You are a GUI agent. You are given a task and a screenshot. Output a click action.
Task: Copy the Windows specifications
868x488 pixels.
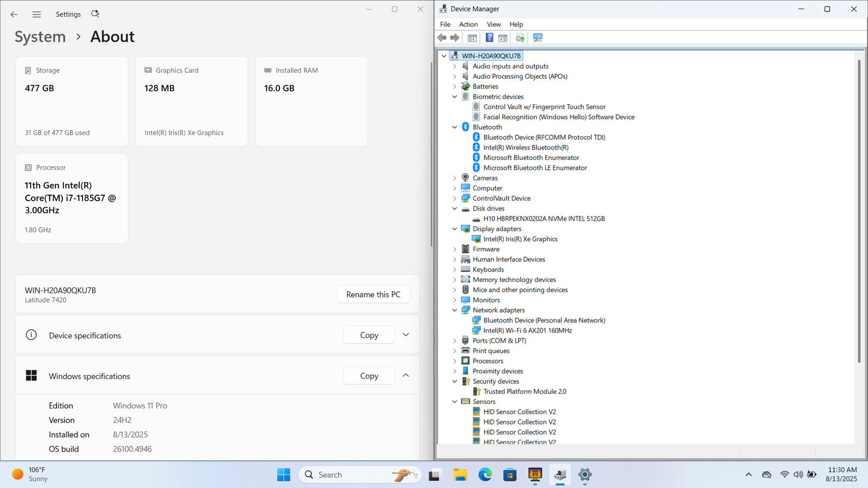click(369, 376)
